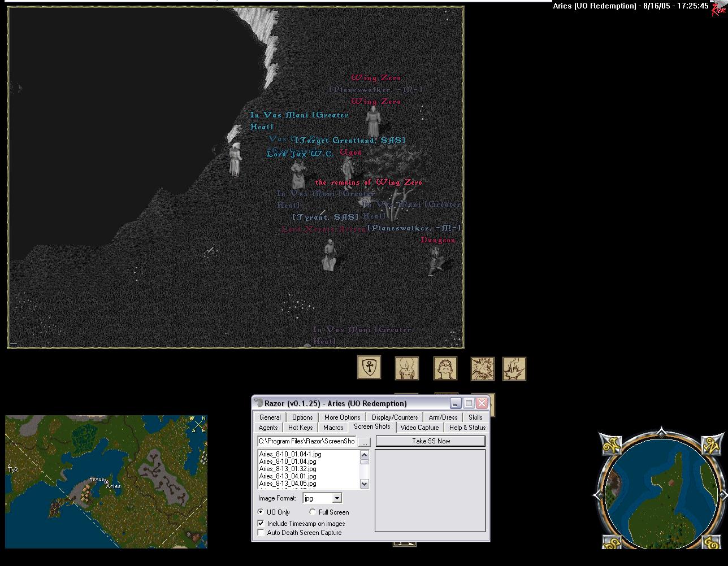Click the explosion burst spell icon
The height and width of the screenshot is (566, 728).
point(482,368)
